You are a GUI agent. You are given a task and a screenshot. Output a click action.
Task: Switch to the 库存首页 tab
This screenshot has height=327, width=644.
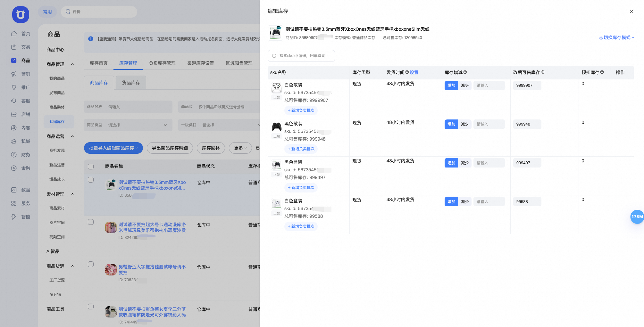pos(99,63)
